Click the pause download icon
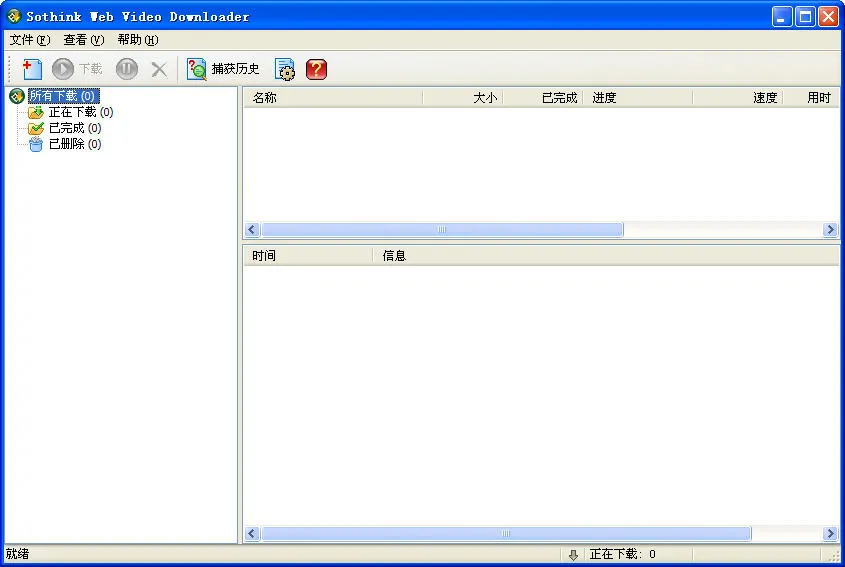 (127, 69)
